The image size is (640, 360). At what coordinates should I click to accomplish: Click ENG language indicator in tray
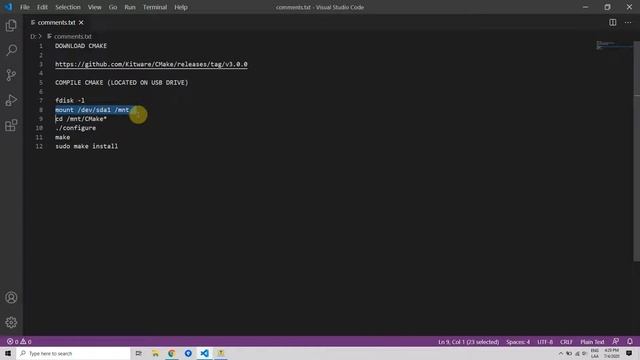point(595,353)
